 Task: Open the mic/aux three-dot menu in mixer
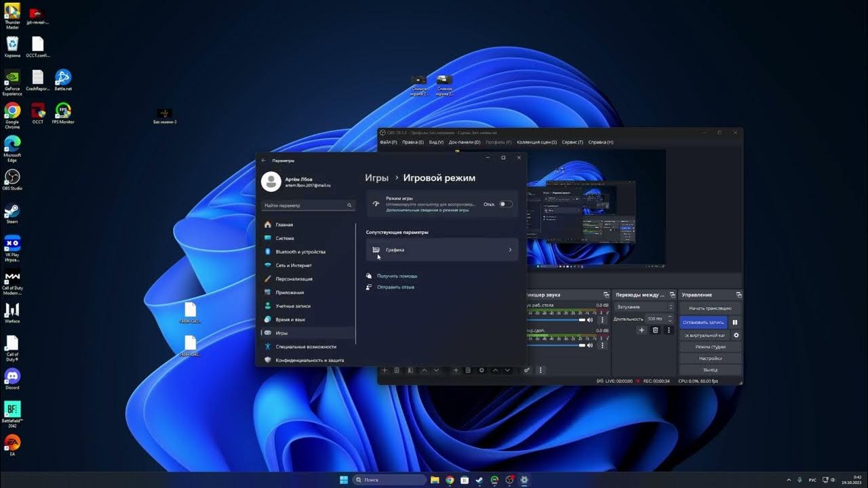[602, 345]
